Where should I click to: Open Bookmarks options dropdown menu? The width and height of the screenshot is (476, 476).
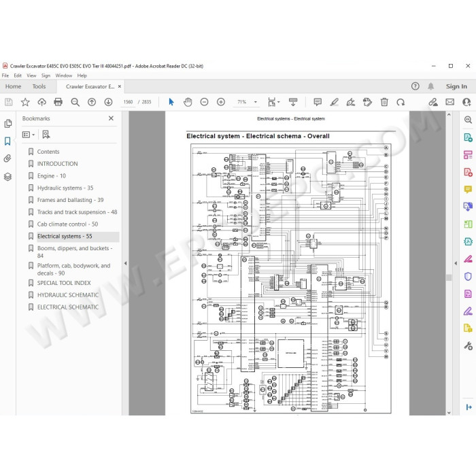pos(29,135)
